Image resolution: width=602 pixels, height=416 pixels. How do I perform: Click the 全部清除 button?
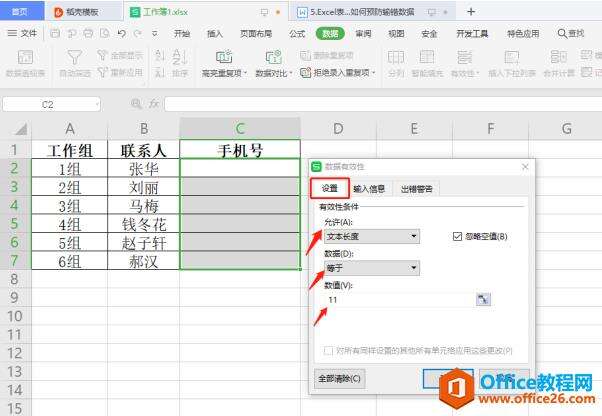340,379
